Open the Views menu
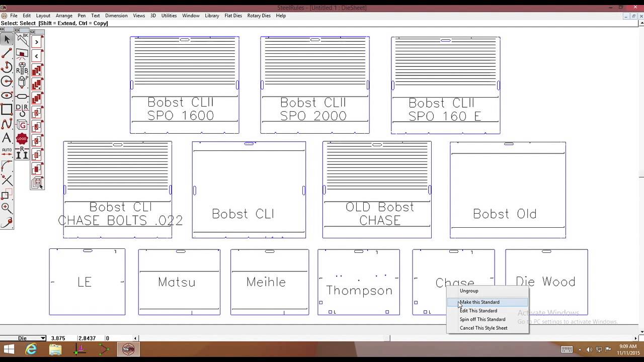Image resolution: width=644 pixels, height=362 pixels. (x=139, y=16)
